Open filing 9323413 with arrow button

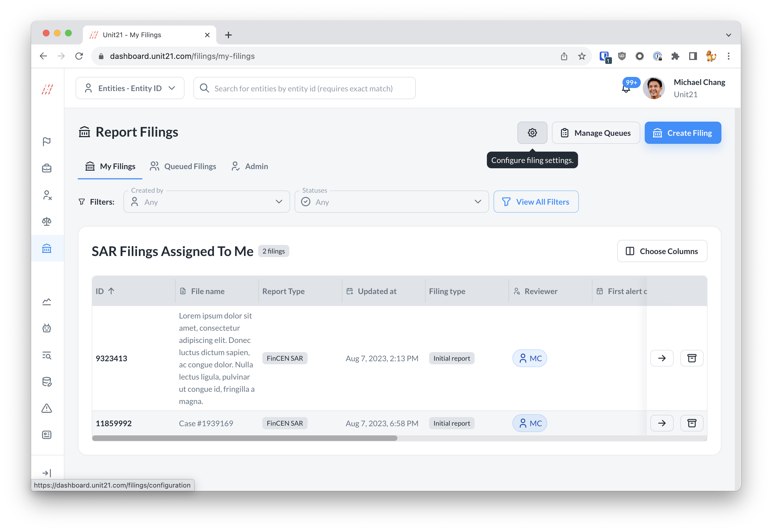pos(662,358)
